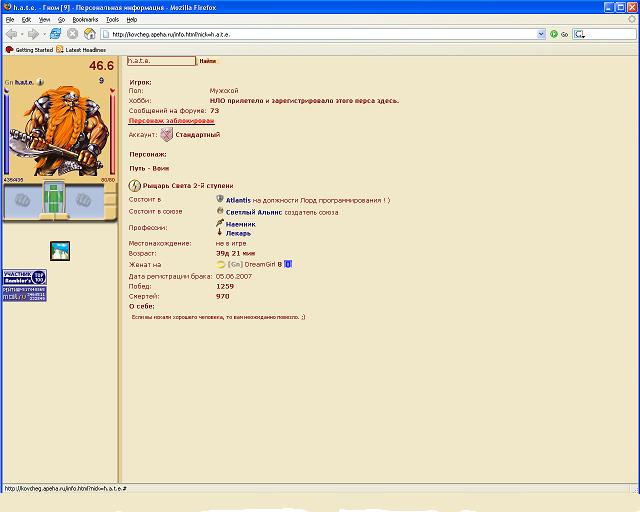Open the Getting Started bookmark
Viewport: 640px width, 512px height.
pyautogui.click(x=29, y=49)
